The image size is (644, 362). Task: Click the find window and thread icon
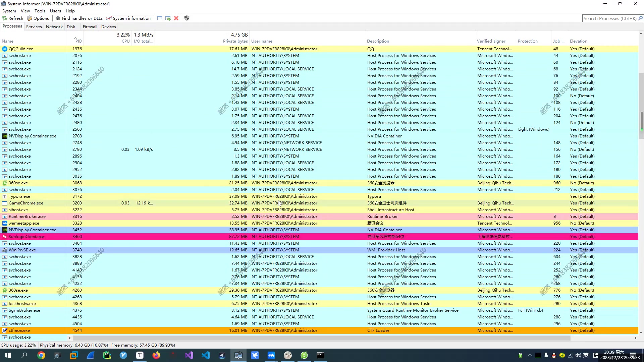point(168,18)
